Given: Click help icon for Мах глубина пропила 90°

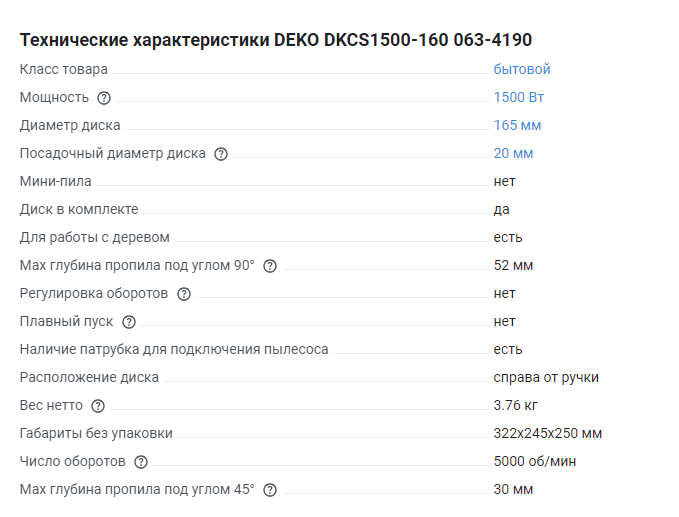Looking at the screenshot, I should (x=270, y=266).
